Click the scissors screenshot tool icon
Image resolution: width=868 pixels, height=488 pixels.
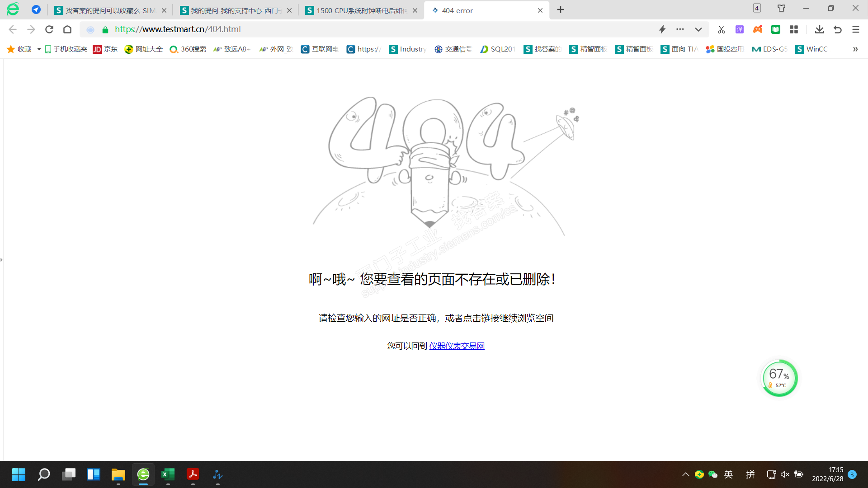[x=721, y=29]
